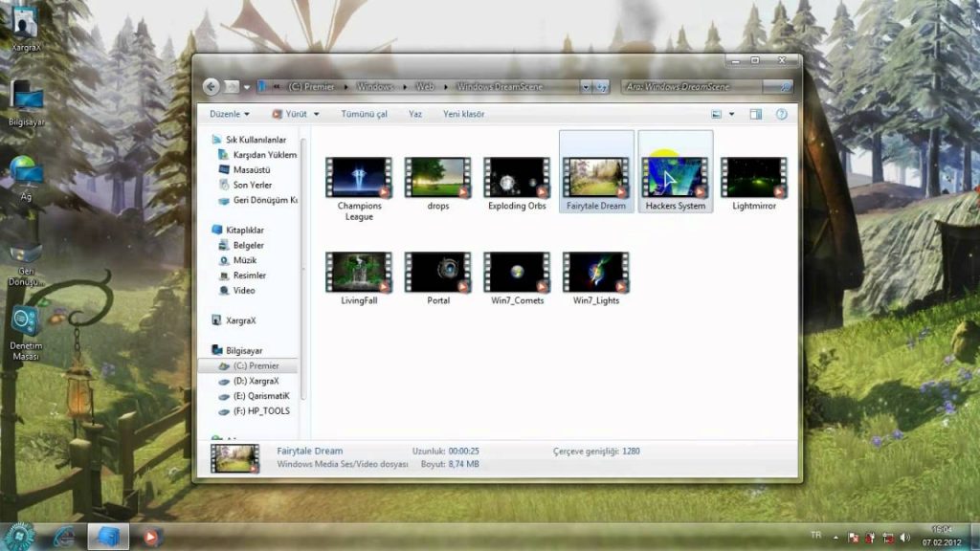This screenshot has height=551, width=980.
Task: Create a folder with Yeni klasör
Action: pos(463,114)
